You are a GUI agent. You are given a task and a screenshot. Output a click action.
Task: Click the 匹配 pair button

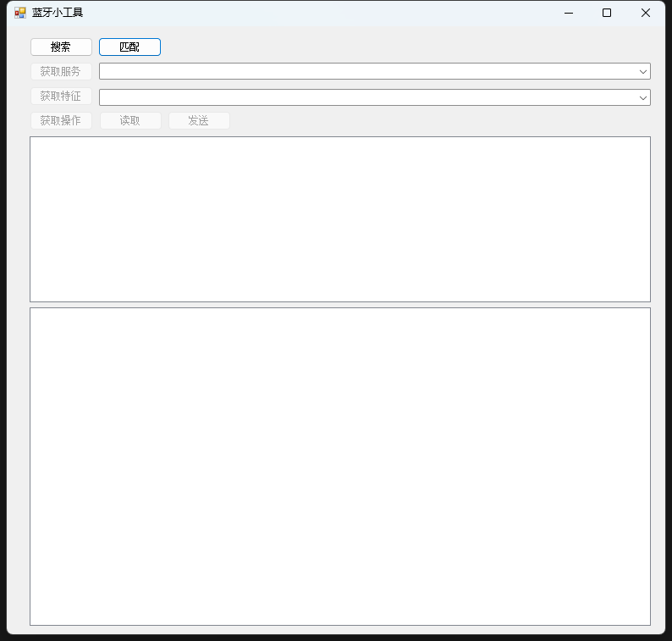click(x=129, y=47)
